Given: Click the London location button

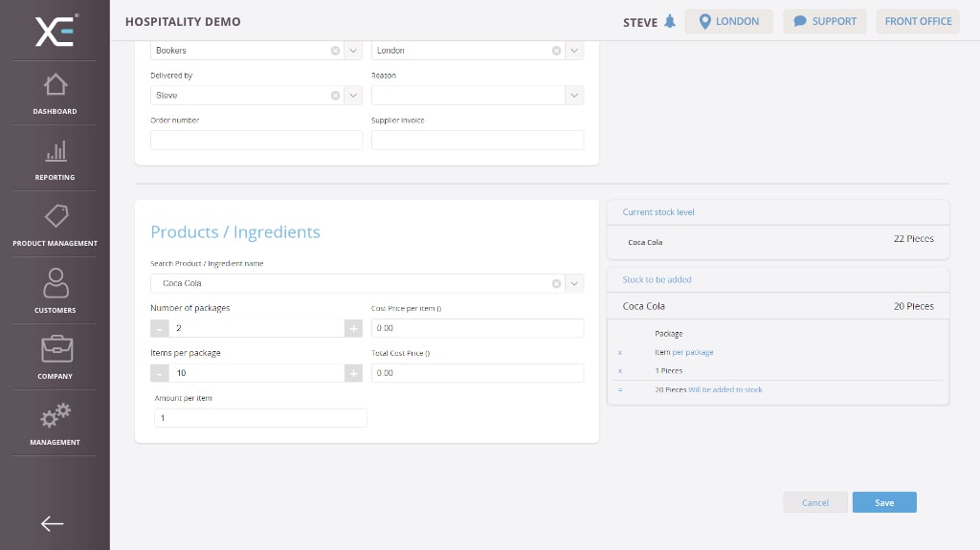Looking at the screenshot, I should click(x=728, y=22).
